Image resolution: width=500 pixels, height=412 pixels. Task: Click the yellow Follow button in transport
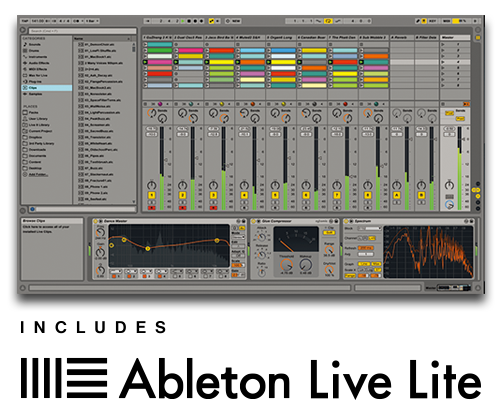click(211, 21)
